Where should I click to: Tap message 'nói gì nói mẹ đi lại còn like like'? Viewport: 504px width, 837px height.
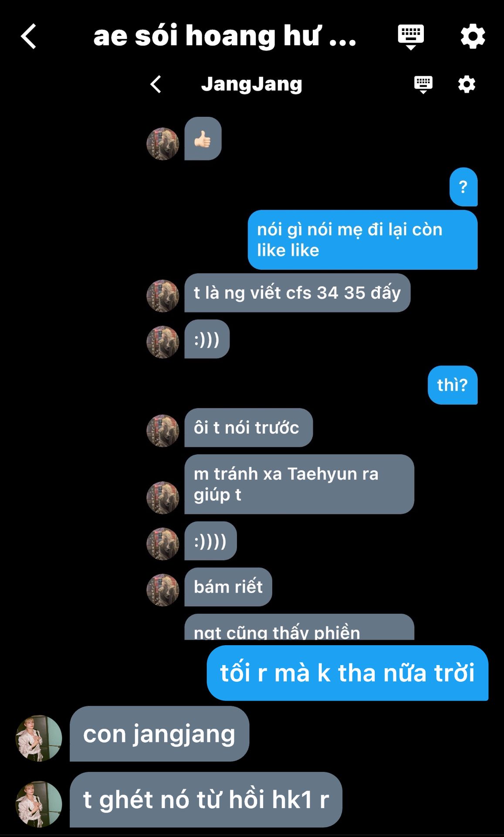click(362, 240)
